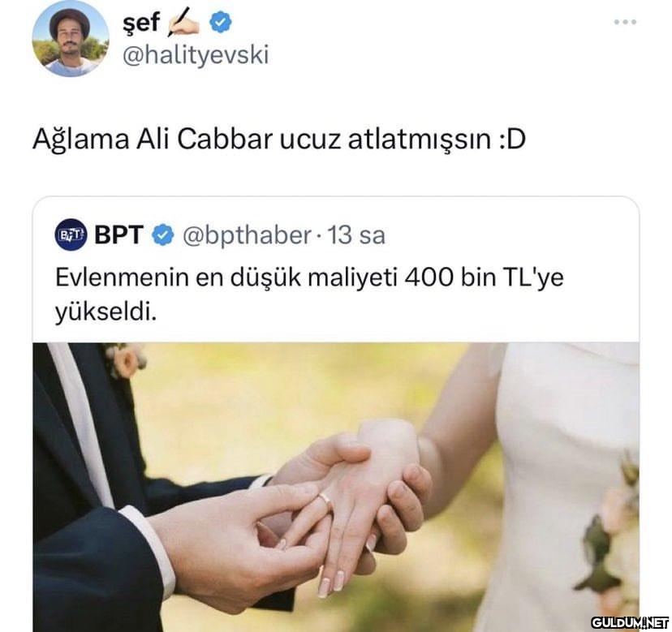Click the 13 sa timestamp
The image size is (672, 632).
pyautogui.click(x=356, y=235)
